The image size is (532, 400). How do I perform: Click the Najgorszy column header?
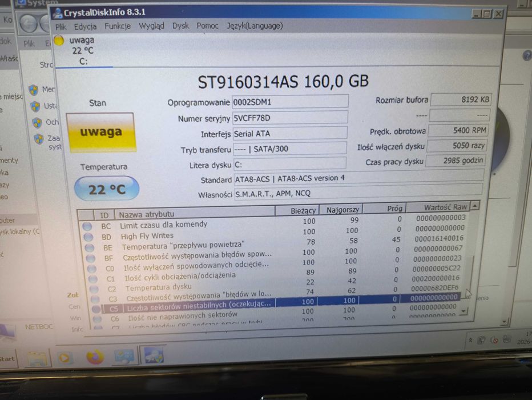point(340,210)
